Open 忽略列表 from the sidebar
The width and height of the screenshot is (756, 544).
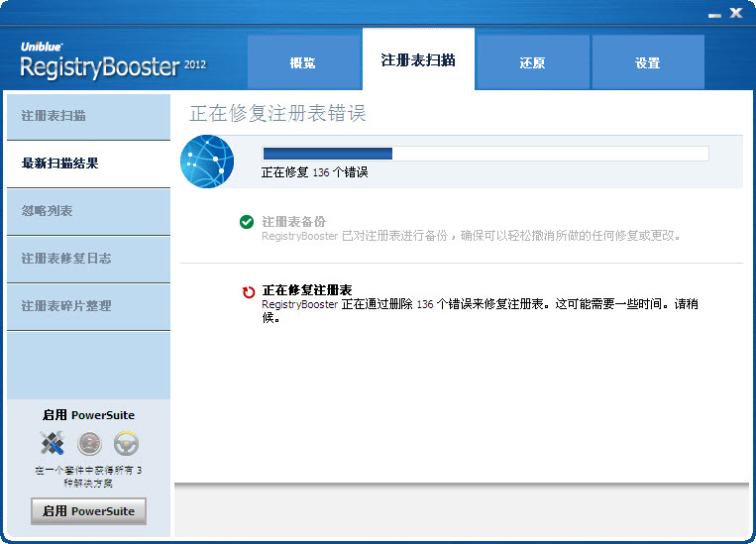pyautogui.click(x=87, y=211)
